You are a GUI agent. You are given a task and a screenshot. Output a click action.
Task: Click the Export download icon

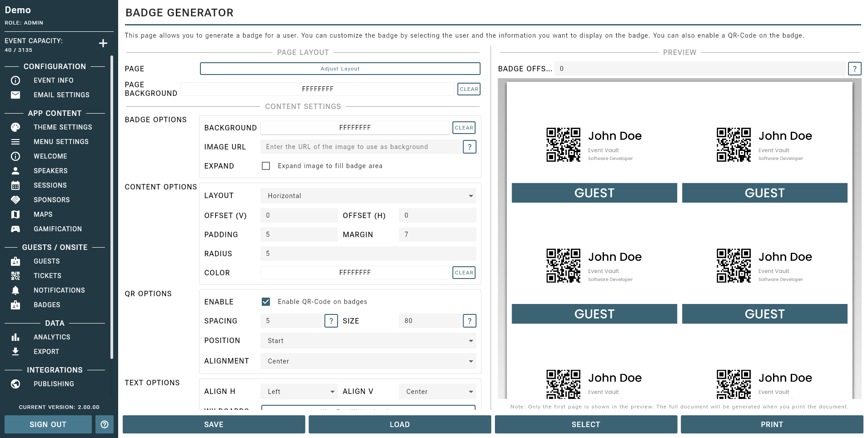click(15, 352)
